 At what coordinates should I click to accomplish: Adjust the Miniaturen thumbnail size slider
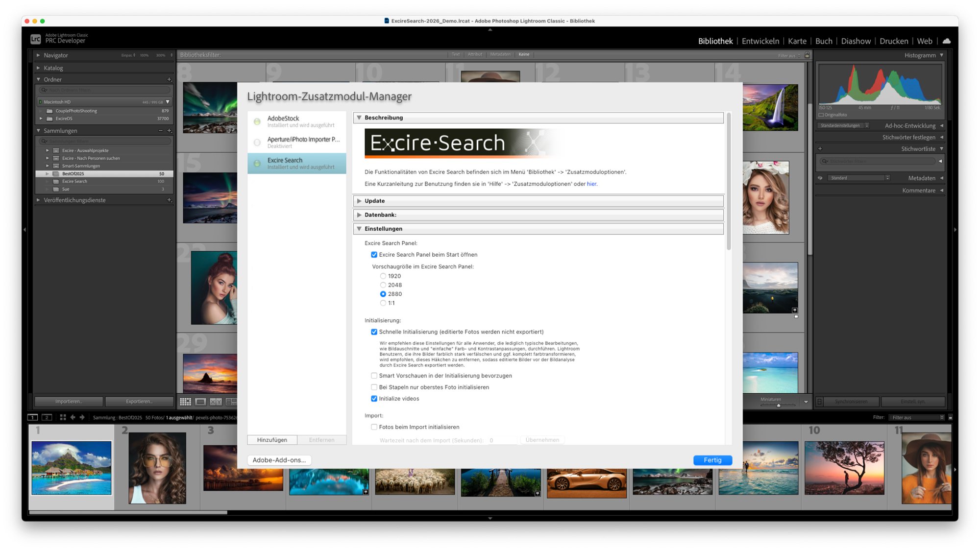(x=778, y=406)
